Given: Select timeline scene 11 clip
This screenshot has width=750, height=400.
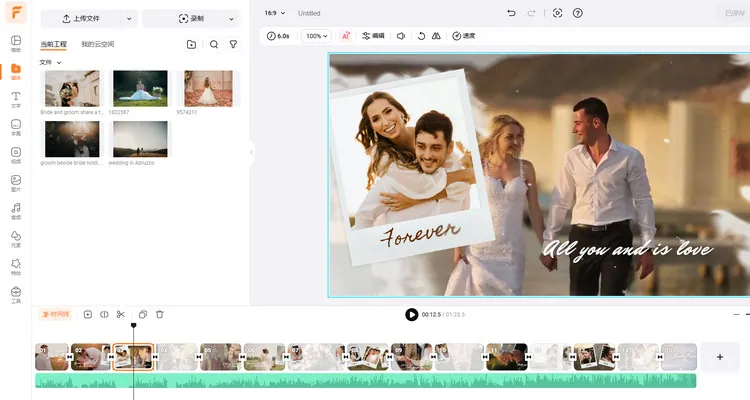Looking at the screenshot, I should pos(507,357).
